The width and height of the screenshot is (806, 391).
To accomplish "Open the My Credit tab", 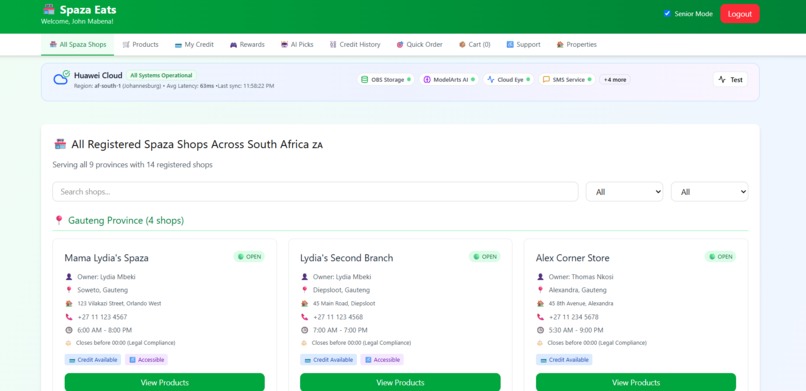I will pyautogui.click(x=194, y=45).
